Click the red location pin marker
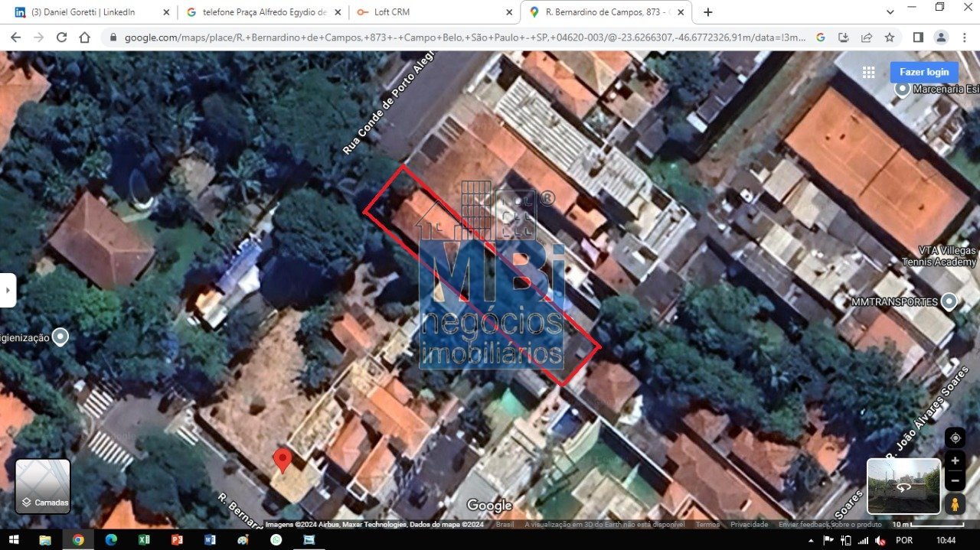 coord(283,461)
